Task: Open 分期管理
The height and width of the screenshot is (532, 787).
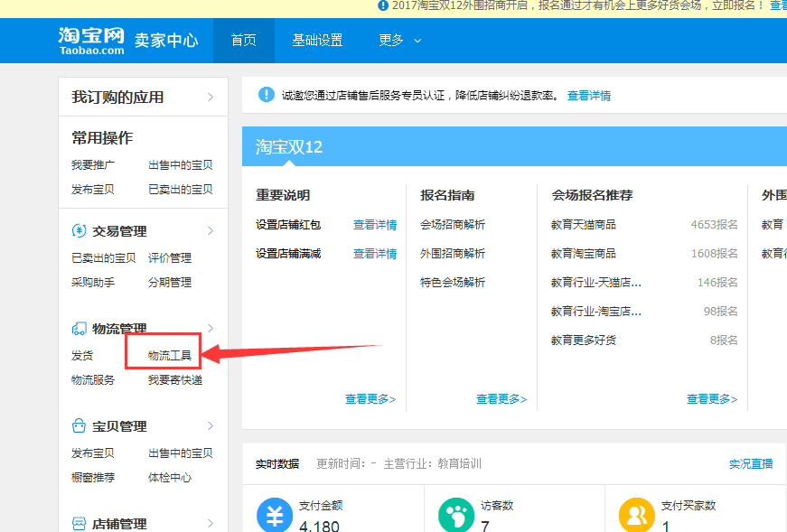Action: point(170,282)
